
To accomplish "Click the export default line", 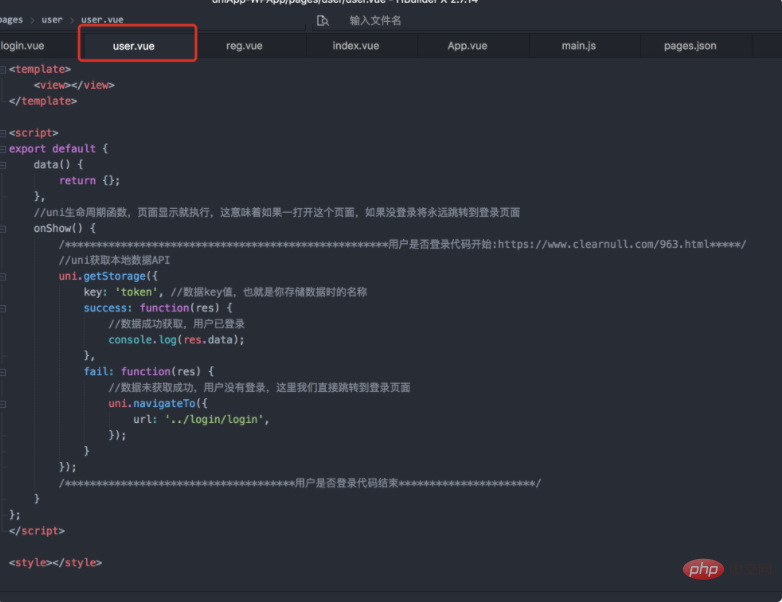I will tap(58, 149).
